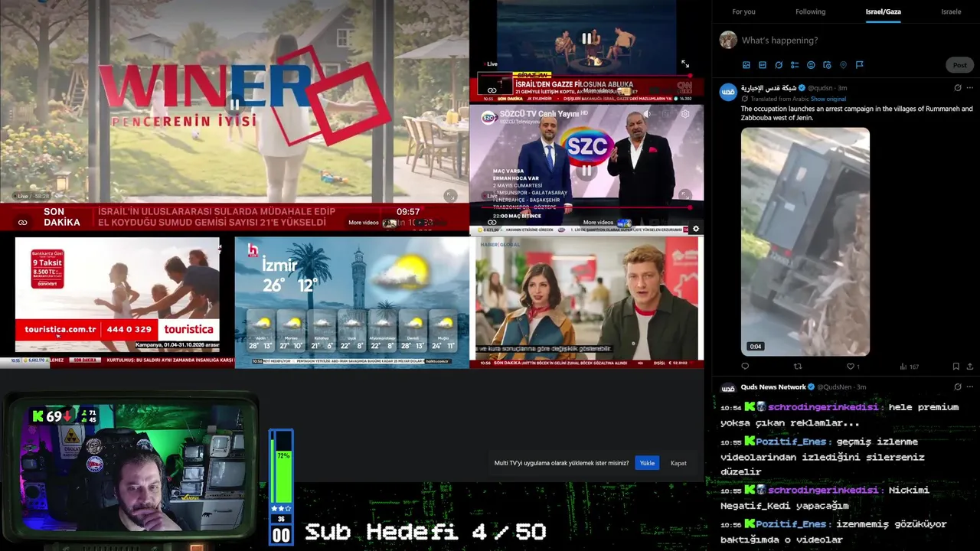Open composer profile avatar
The image size is (980, 551).
(x=728, y=40)
